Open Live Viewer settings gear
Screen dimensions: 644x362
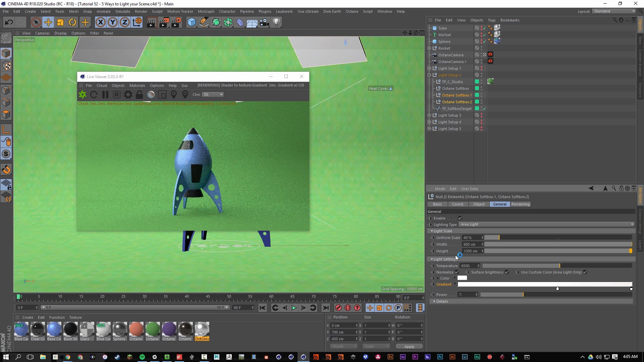pos(128,94)
